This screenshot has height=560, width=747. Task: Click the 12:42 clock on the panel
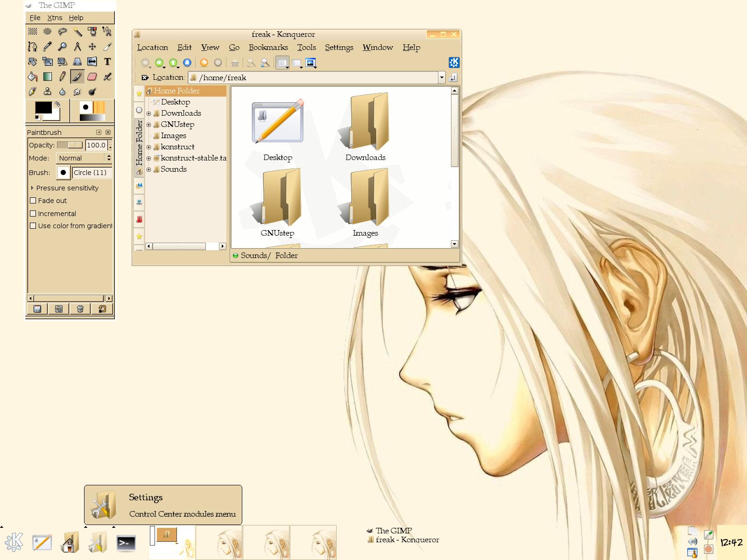[x=732, y=542]
